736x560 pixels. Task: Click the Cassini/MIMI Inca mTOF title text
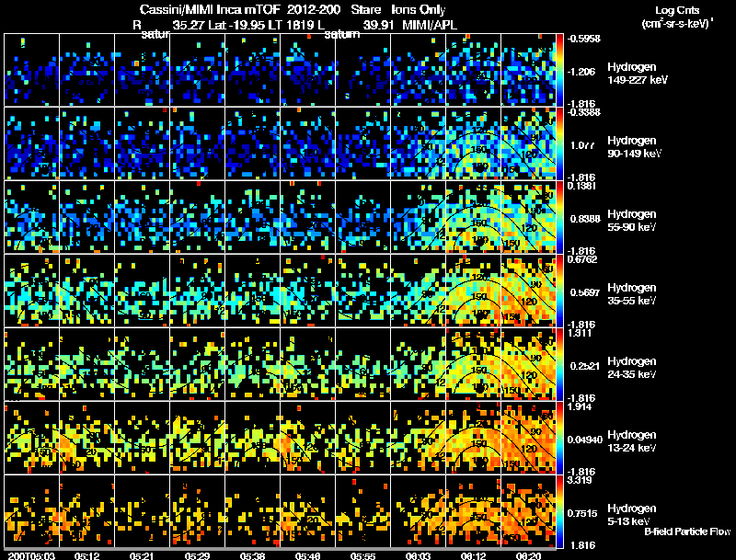(x=210, y=9)
